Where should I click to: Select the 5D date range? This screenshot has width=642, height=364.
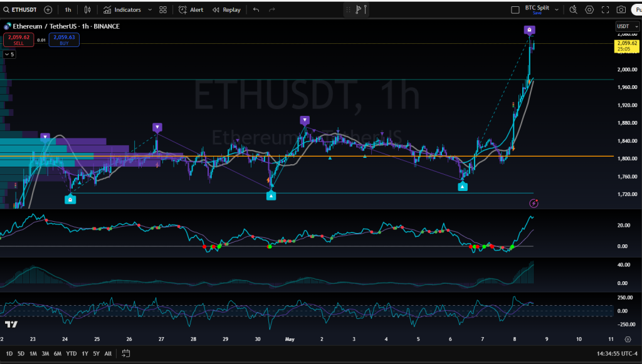click(x=21, y=353)
